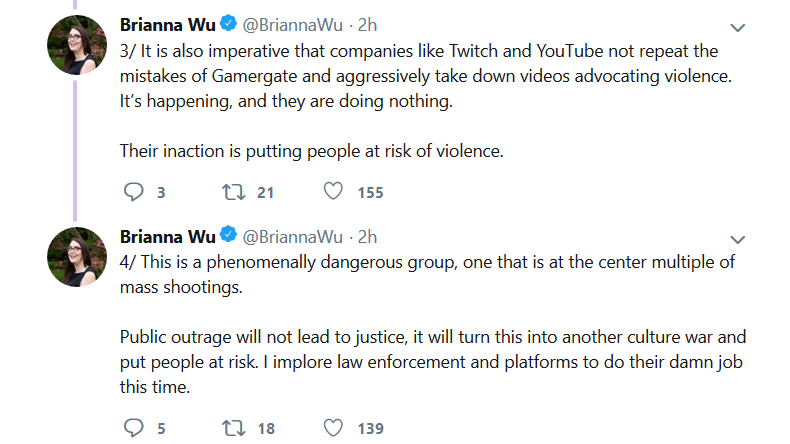Screen dimensions: 790x444
Task: Click @BriannaWu handle on first tweet
Action: coord(292,25)
